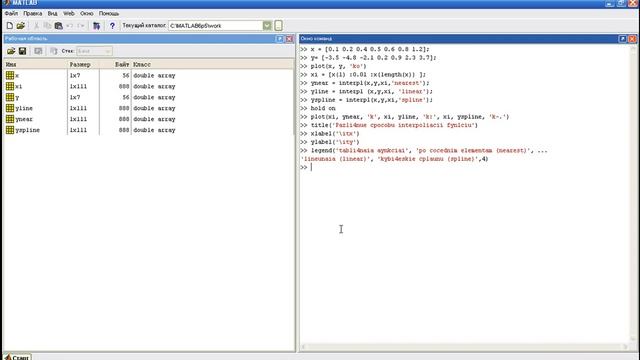Click the 1x7 size cell of x
This screenshot has height=360, width=640.
(x=75, y=76)
